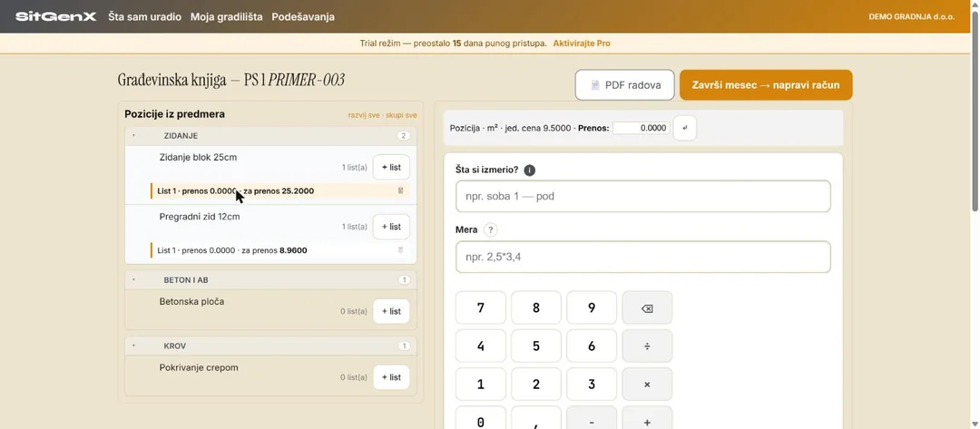Confirm Prenos with the enter arrow button
980x429 pixels.
684,128
